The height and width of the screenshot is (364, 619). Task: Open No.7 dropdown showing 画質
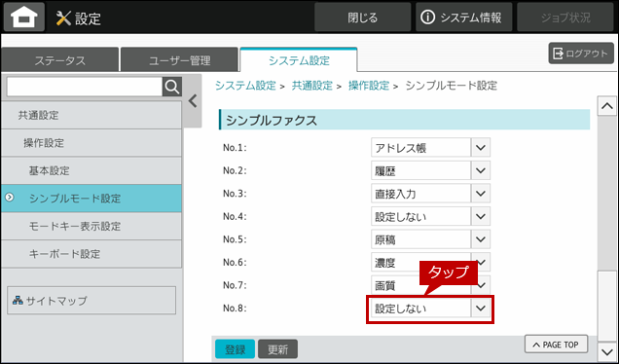[x=431, y=285]
